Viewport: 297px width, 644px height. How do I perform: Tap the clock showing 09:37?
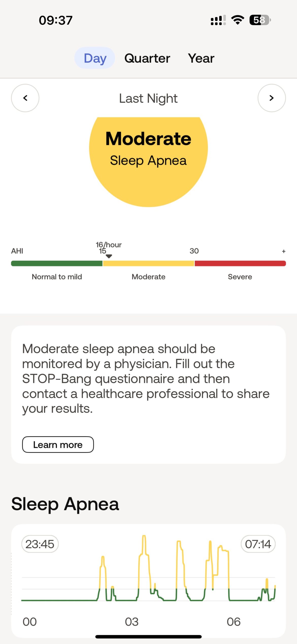tap(56, 20)
